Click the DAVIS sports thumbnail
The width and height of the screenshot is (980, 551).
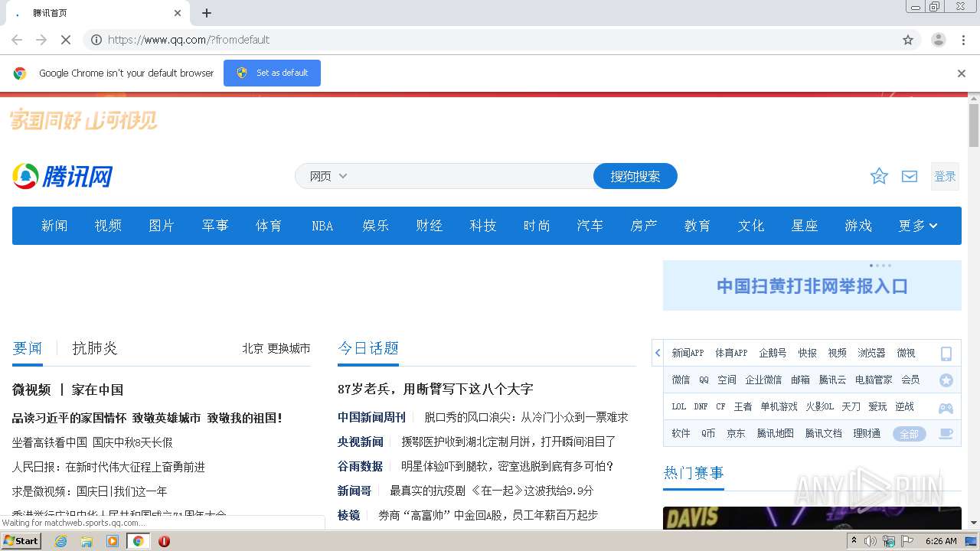(812, 518)
